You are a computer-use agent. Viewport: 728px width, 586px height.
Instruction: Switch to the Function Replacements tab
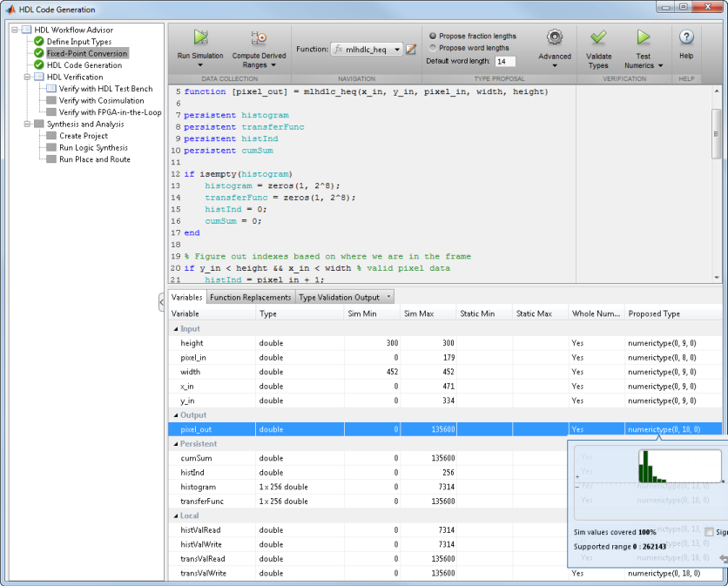tap(250, 297)
